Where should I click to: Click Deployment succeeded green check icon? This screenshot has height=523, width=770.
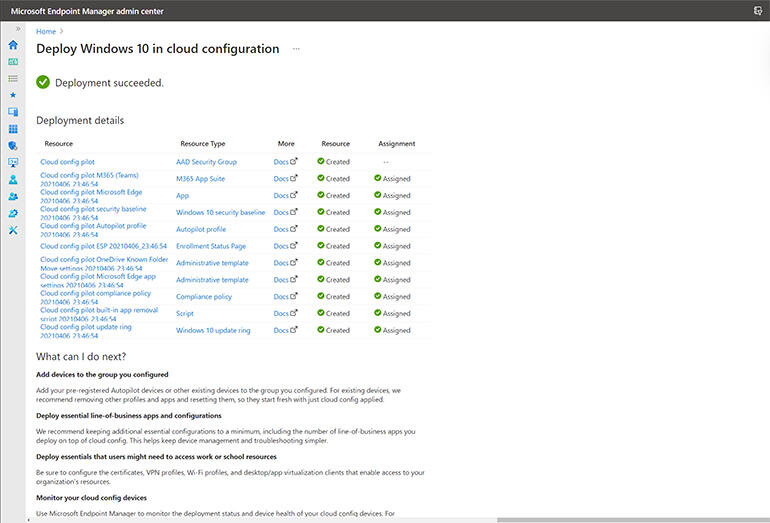(43, 82)
